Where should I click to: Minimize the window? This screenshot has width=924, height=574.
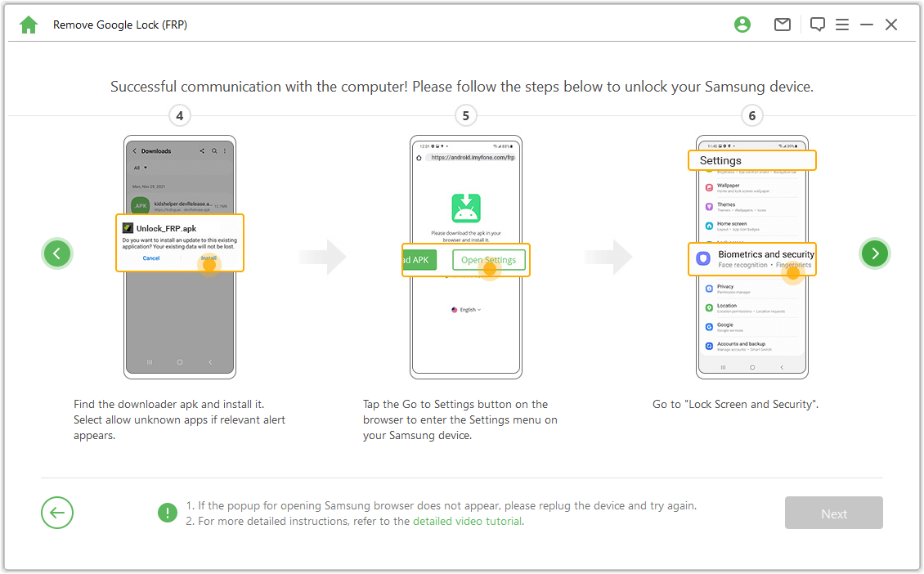pyautogui.click(x=866, y=25)
